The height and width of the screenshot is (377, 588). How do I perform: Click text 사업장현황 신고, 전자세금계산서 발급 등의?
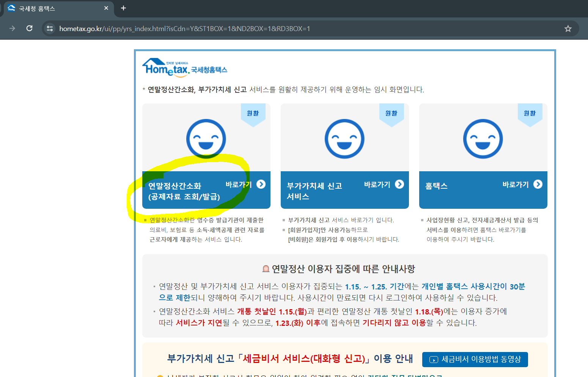[482, 220]
